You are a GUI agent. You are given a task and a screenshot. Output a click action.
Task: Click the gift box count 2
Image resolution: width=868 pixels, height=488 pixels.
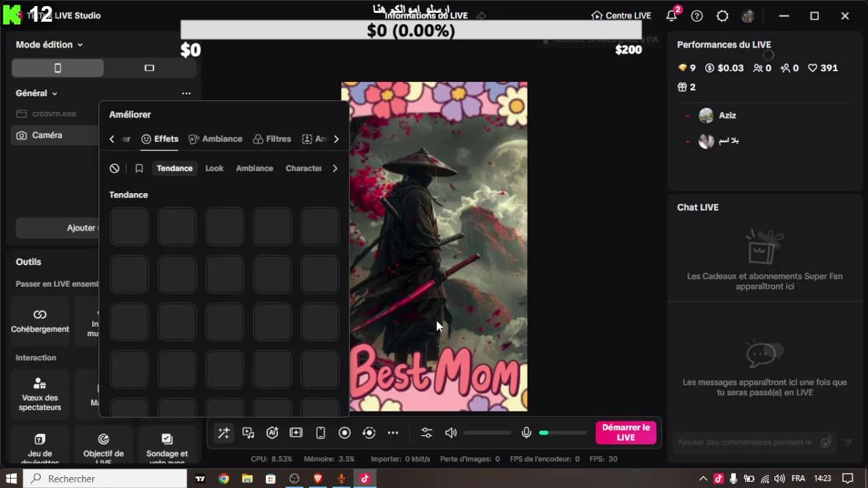[x=687, y=87]
